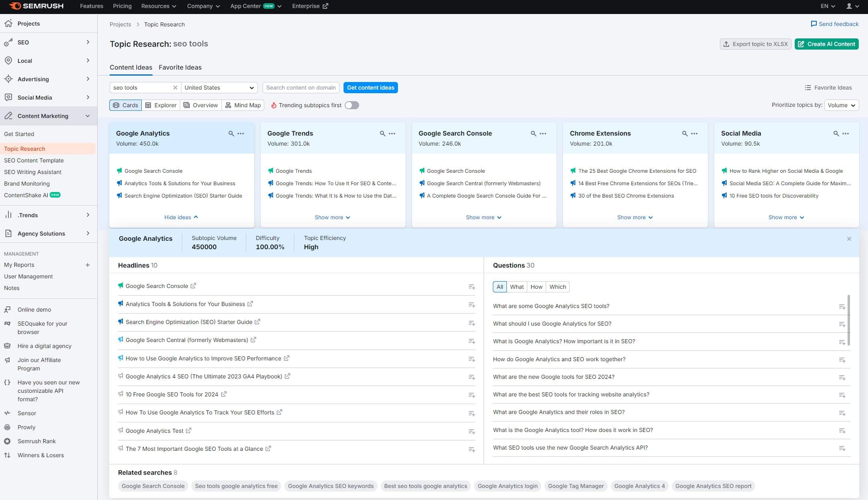This screenshot has height=500, width=868.
Task: Enable Trending subtopics first
Action: coord(352,105)
